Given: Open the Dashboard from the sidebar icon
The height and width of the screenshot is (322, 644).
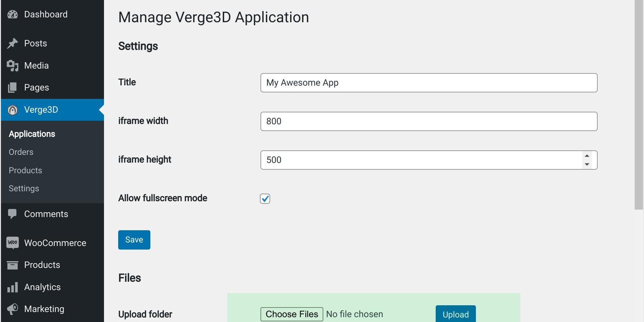Looking at the screenshot, I should tap(13, 14).
